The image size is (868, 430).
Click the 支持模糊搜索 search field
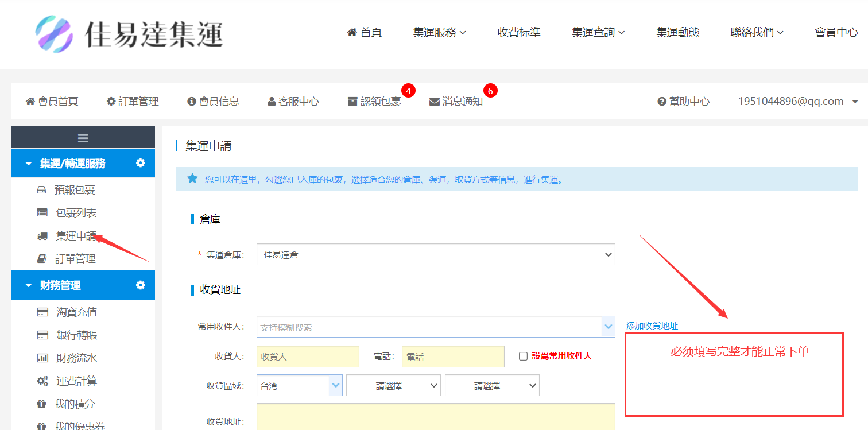(x=429, y=327)
